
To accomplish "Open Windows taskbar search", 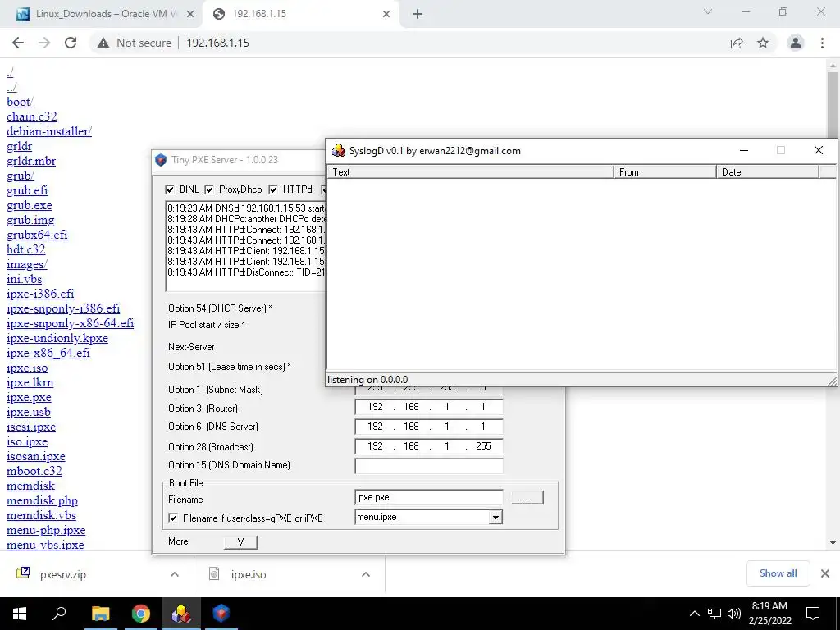I will pyautogui.click(x=59, y=614).
